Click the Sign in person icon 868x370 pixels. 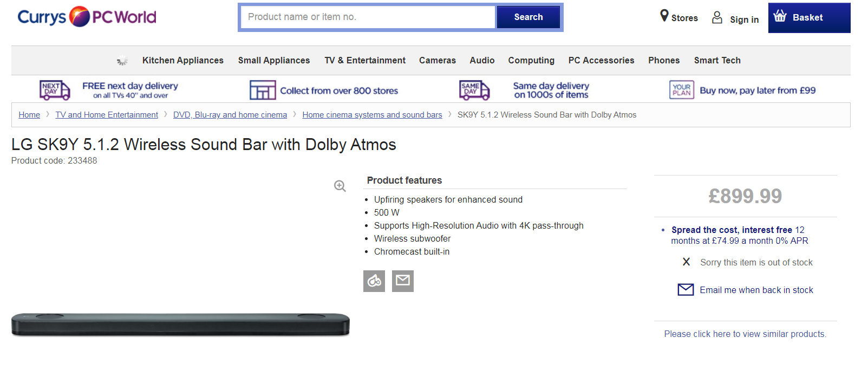[x=717, y=18]
